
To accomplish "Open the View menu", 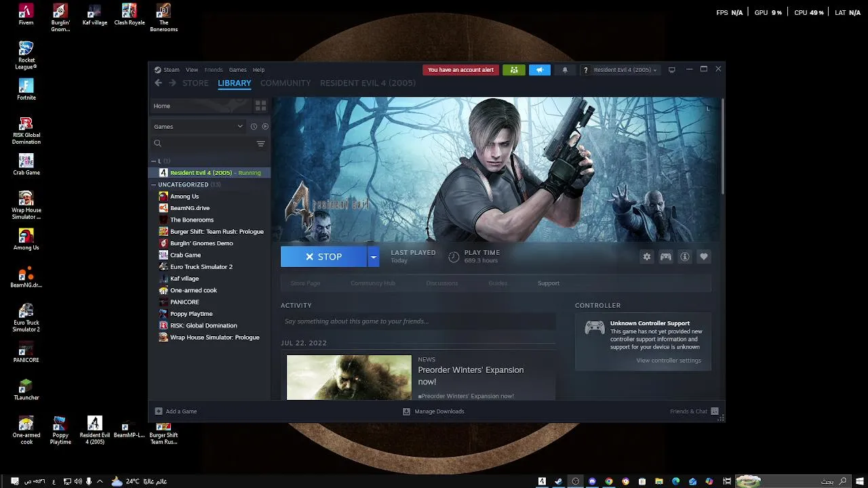I will (192, 70).
